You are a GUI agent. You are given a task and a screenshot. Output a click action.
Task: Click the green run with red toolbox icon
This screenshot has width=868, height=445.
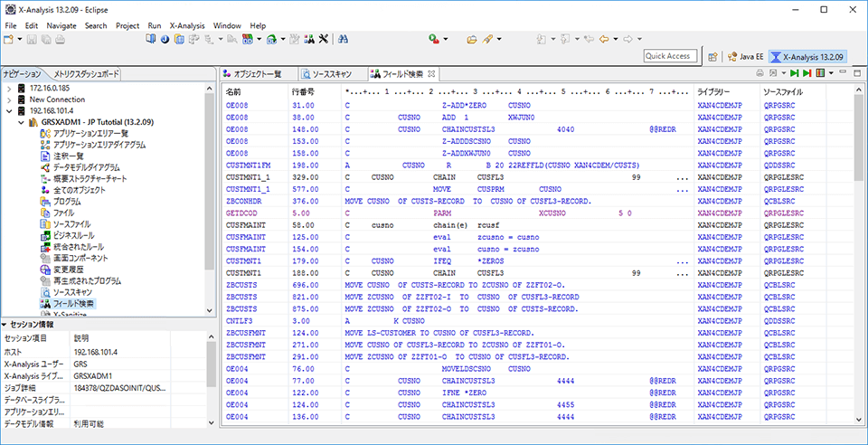pyautogui.click(x=435, y=39)
